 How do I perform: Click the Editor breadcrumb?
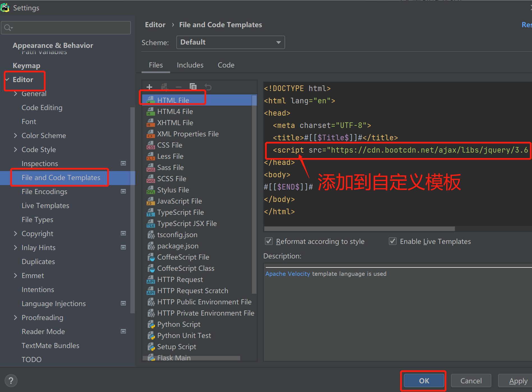click(155, 25)
